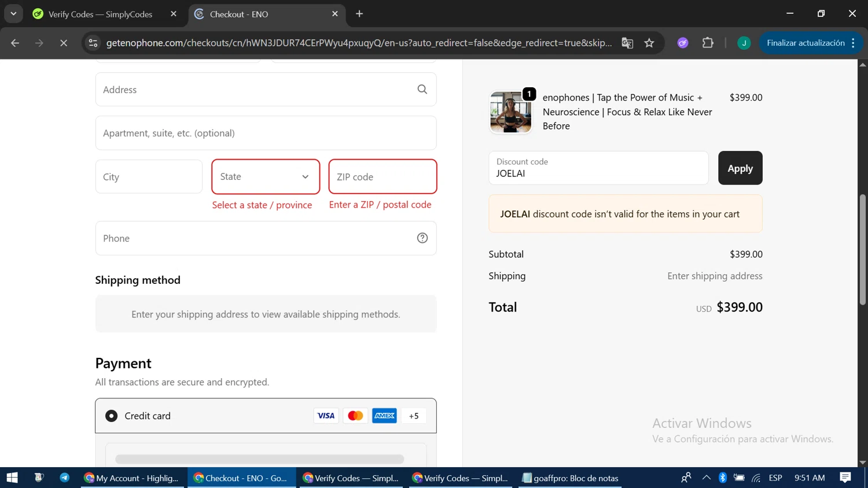868x488 pixels.
Task: Click the ESP language indicator
Action: (775, 478)
